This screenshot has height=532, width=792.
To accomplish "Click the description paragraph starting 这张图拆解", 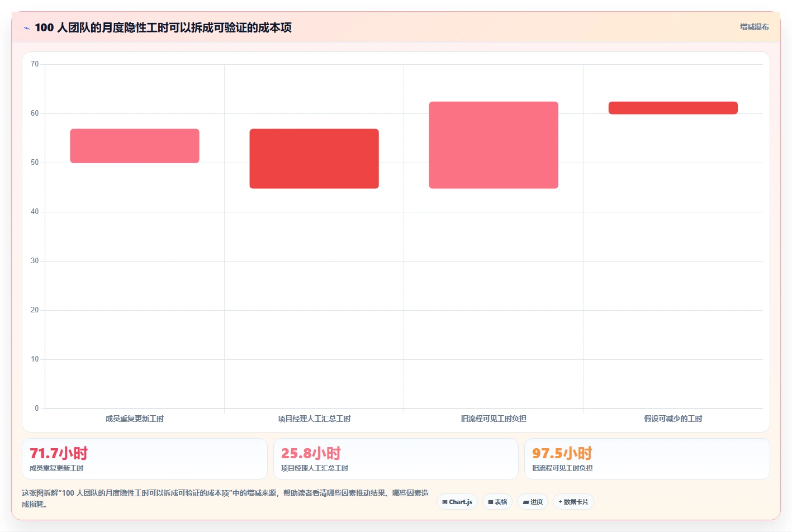I will pos(225,498).
